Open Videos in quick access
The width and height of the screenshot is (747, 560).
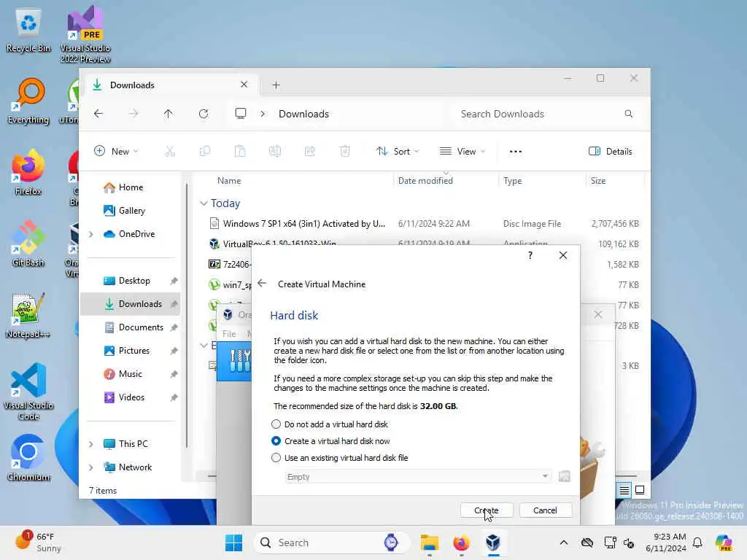(x=131, y=397)
